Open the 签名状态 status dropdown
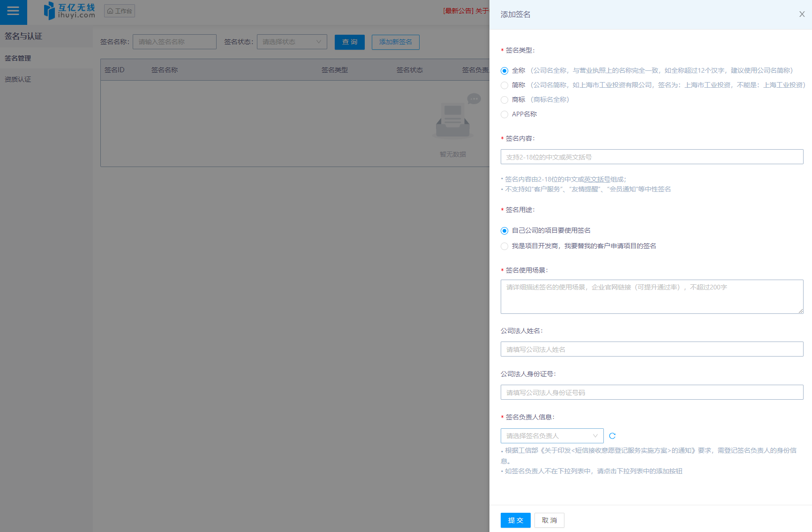The height and width of the screenshot is (532, 812). (292, 42)
